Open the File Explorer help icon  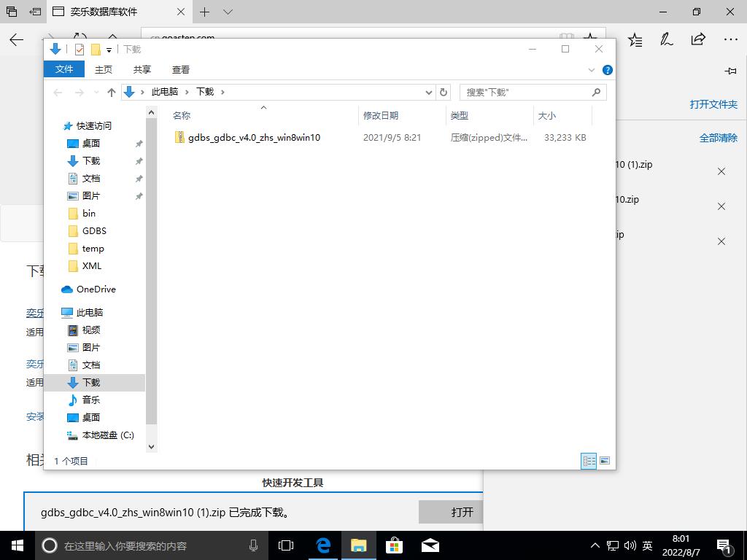[607, 70]
